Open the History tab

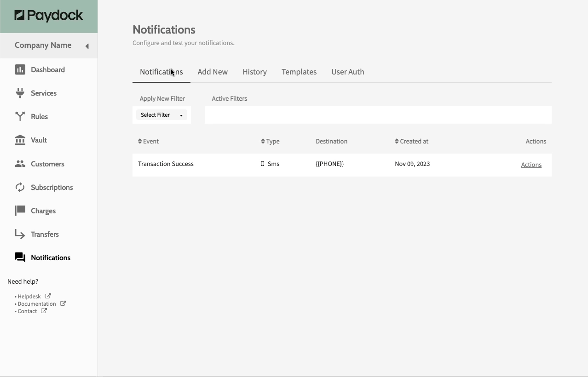click(254, 72)
